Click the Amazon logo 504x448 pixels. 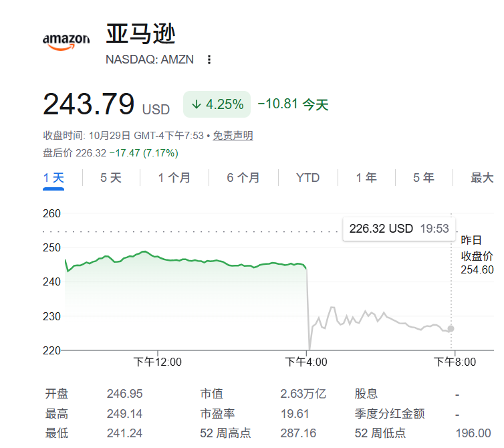66,42
